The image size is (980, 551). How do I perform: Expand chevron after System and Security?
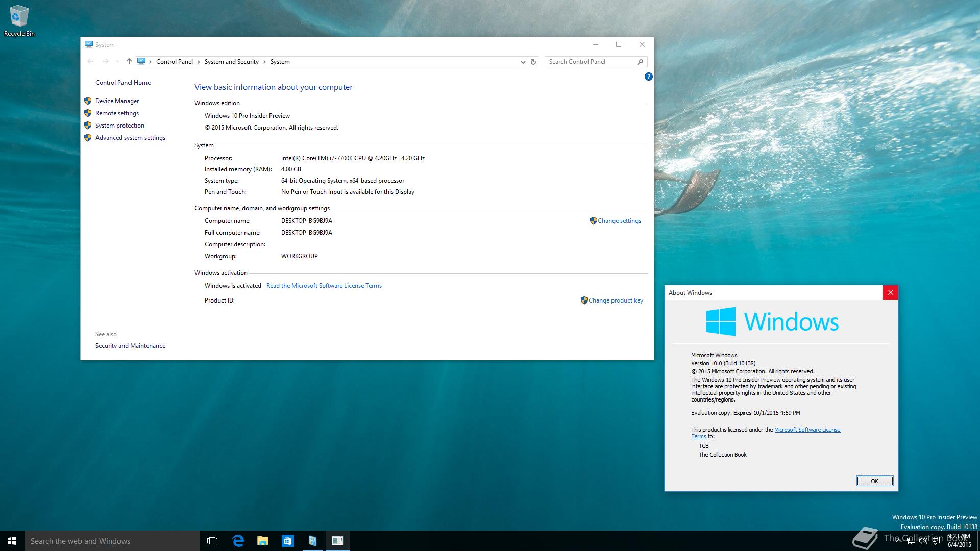coord(264,62)
